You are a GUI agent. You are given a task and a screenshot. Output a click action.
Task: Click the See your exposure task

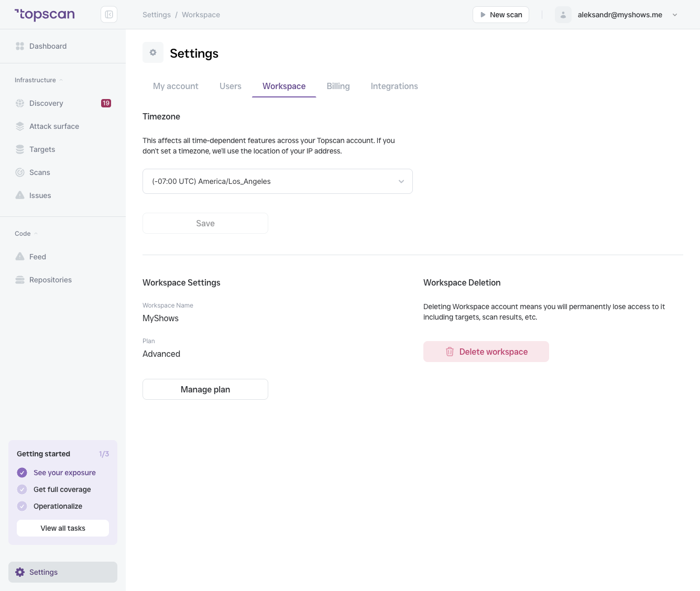(x=64, y=473)
